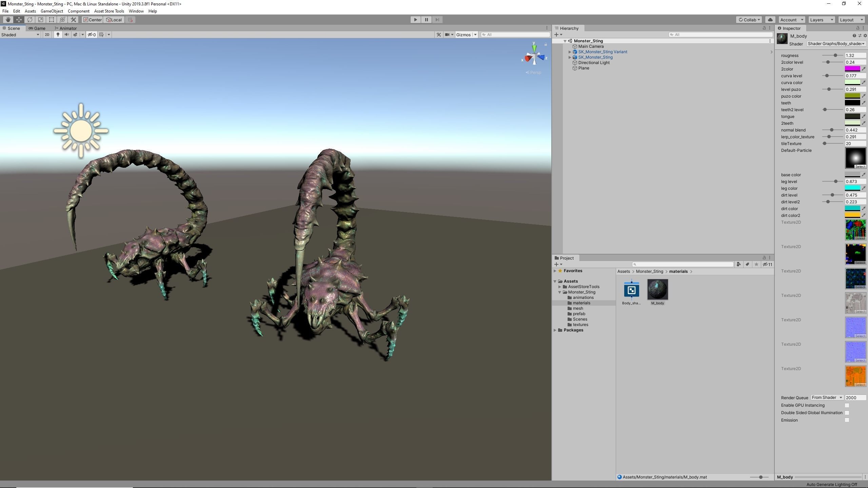Screen dimensions: 868x488
Task: Select the Rect tool
Action: pos(52,20)
